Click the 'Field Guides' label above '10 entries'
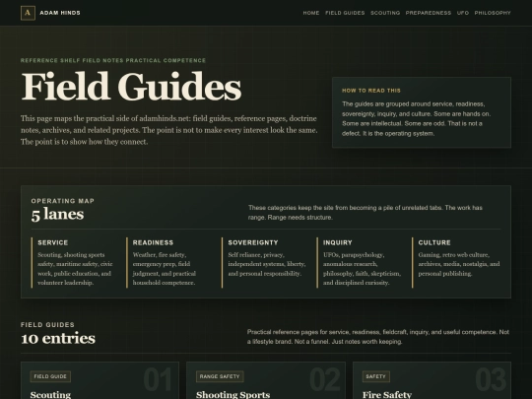 point(47,325)
